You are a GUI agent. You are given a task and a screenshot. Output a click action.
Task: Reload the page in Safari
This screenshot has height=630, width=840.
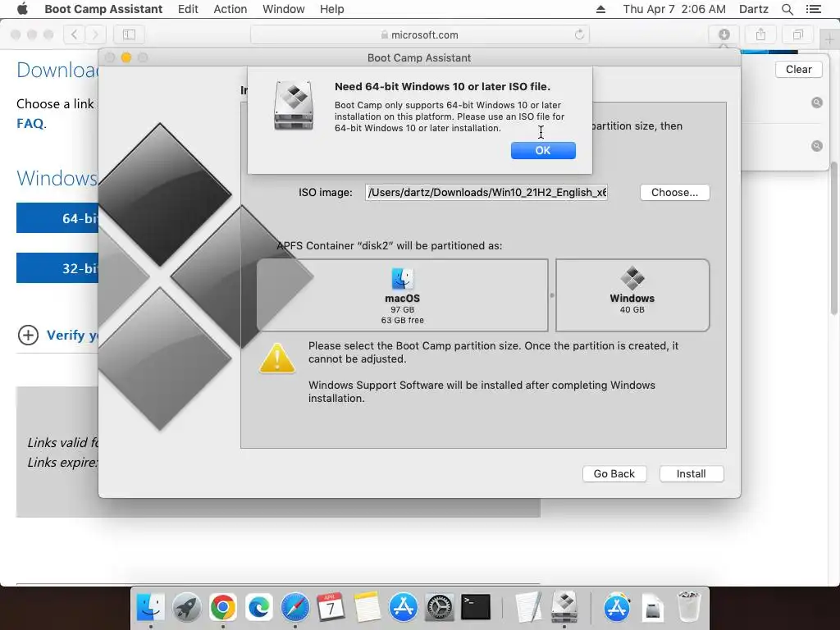click(579, 34)
